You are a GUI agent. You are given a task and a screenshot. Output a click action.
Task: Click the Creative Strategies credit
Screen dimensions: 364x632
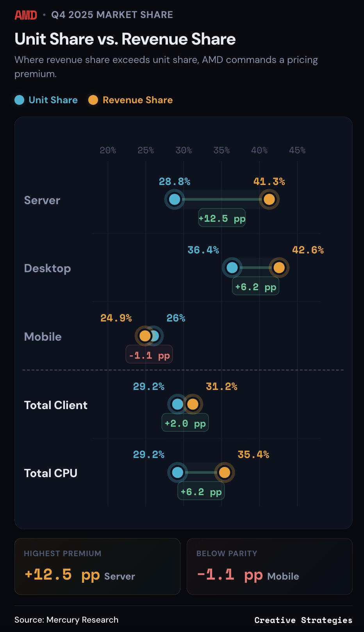303,620
